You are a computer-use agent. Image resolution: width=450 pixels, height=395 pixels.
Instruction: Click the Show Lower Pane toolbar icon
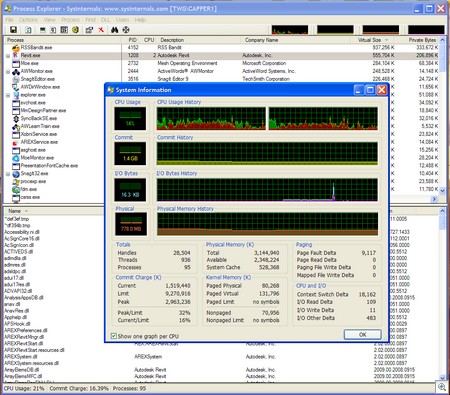[x=64, y=30]
